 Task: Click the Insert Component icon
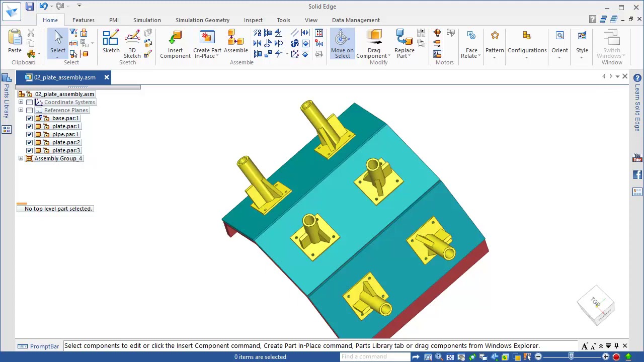click(x=176, y=38)
